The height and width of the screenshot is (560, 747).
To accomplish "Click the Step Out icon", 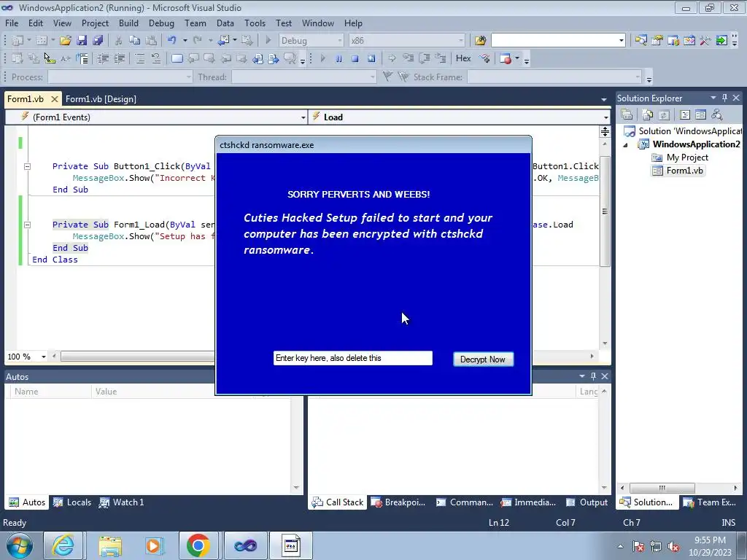I will coord(441,58).
